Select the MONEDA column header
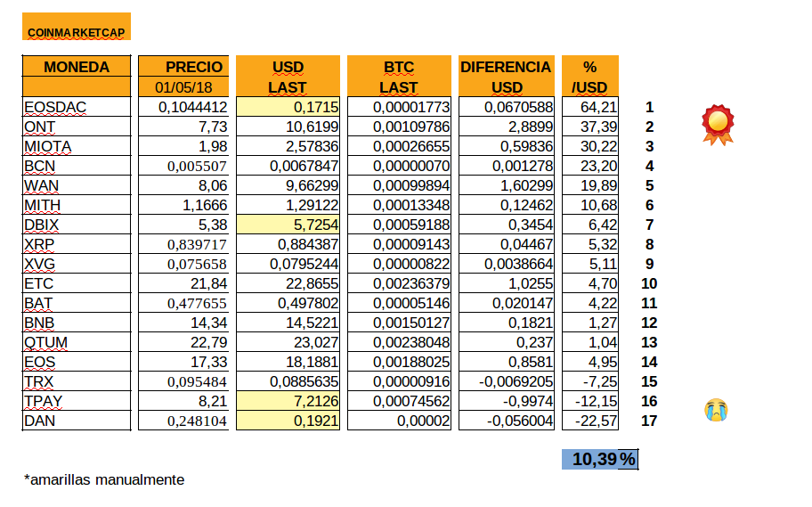This screenshot has height=507, width=812. tap(77, 67)
